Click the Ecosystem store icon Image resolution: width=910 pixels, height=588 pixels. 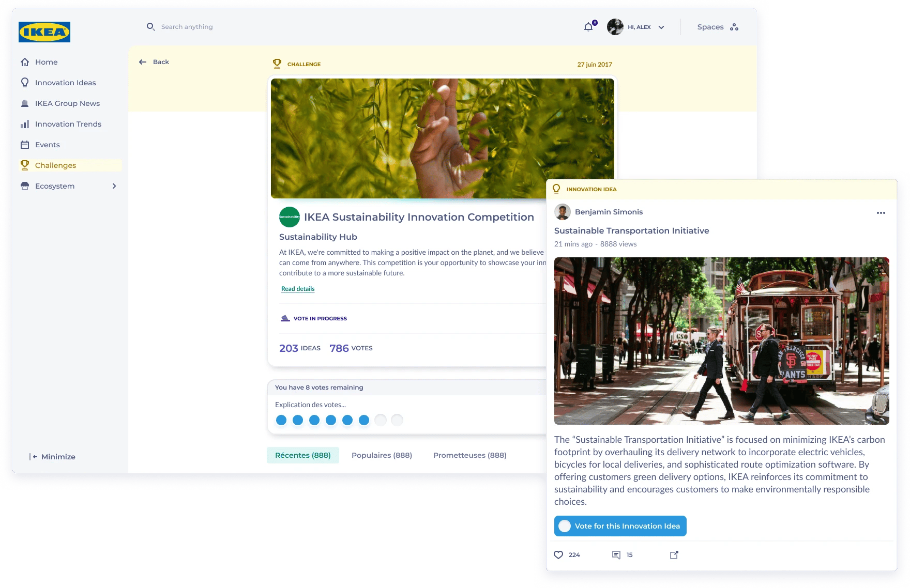pos(25,186)
